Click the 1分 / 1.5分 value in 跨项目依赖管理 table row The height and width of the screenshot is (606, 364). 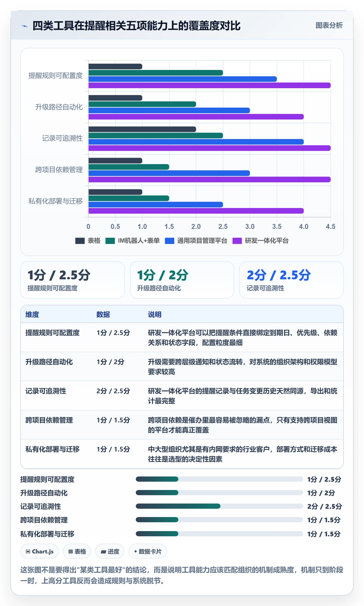click(113, 420)
